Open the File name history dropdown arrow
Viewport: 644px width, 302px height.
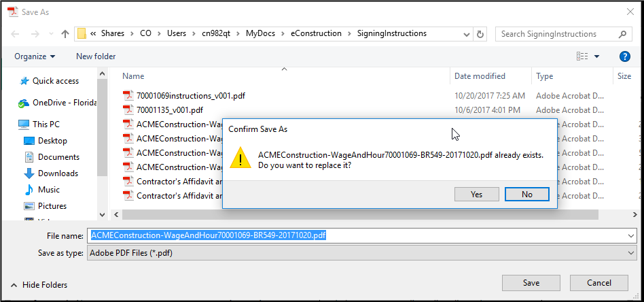(632, 235)
